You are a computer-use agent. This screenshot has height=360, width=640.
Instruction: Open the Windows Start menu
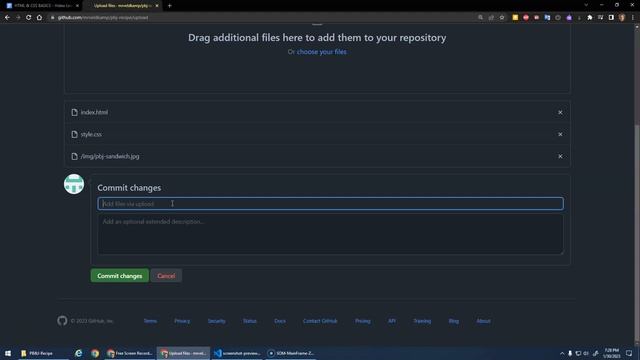(8, 353)
